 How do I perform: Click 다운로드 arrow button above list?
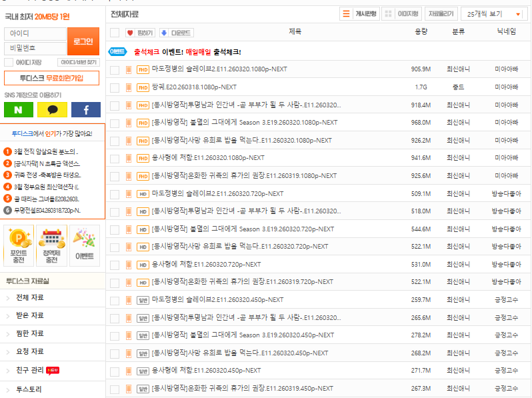(x=177, y=33)
